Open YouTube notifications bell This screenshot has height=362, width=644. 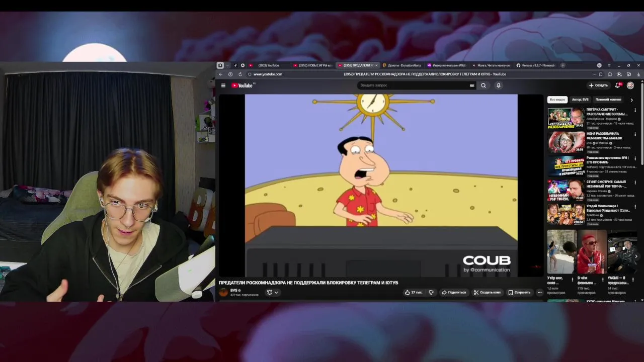[x=618, y=85]
